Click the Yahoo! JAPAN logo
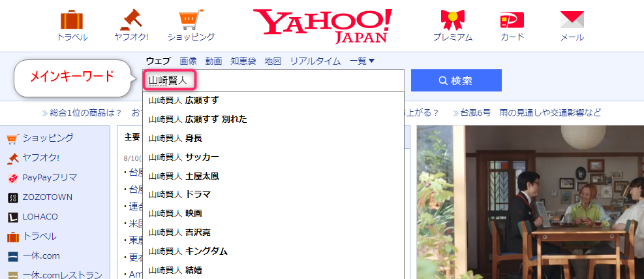The height and width of the screenshot is (279, 644). [323, 25]
